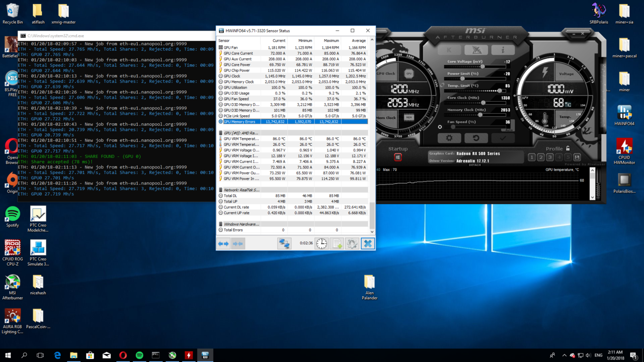
Task: Open Recycle Bin desktop icon
Action: [13, 14]
